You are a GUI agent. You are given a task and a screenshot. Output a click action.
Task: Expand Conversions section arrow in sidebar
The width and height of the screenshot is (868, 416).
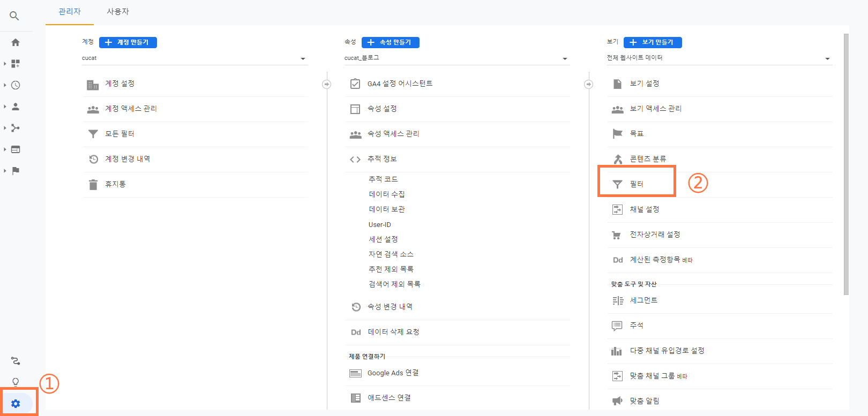[5, 171]
